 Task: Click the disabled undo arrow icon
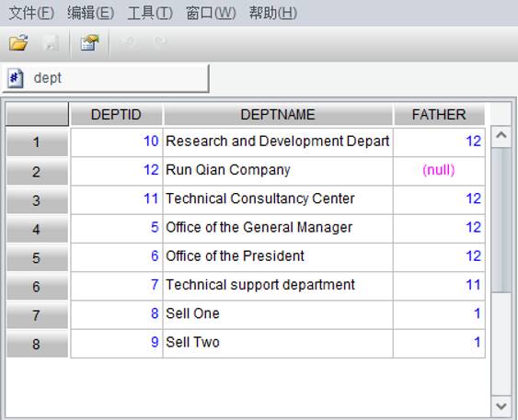128,41
